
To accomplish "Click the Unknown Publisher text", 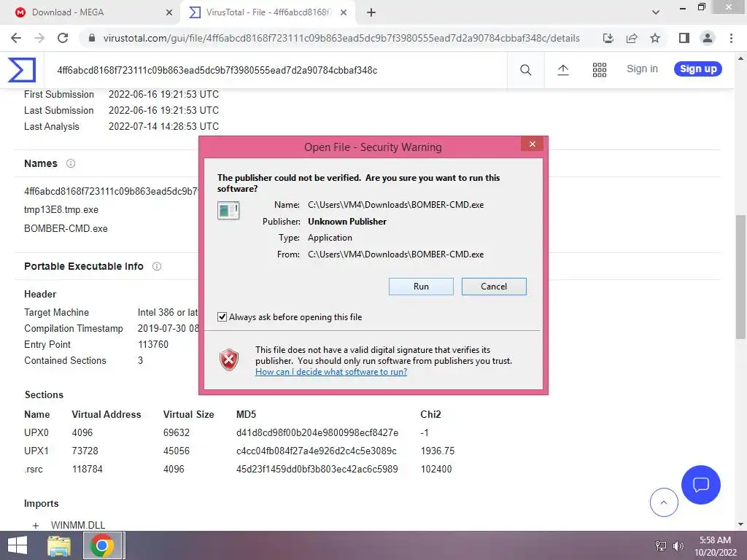I will click(347, 222).
